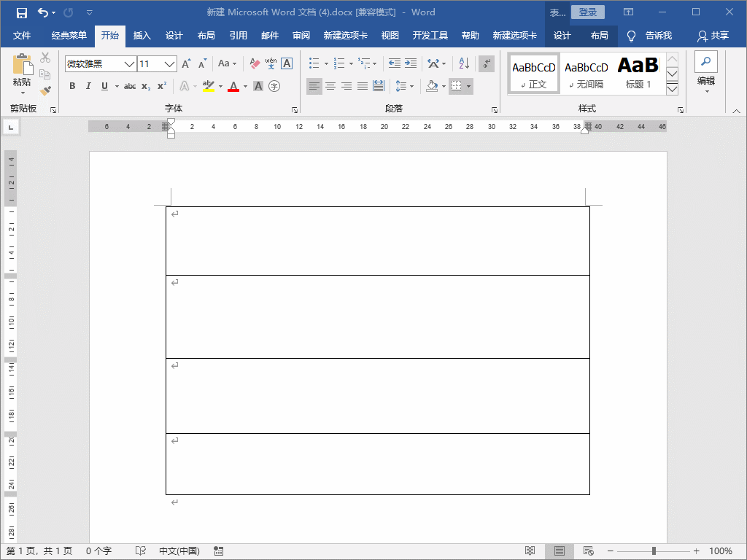The width and height of the screenshot is (747, 560).
Task: Open the line spacing dropdown
Action: [x=405, y=86]
